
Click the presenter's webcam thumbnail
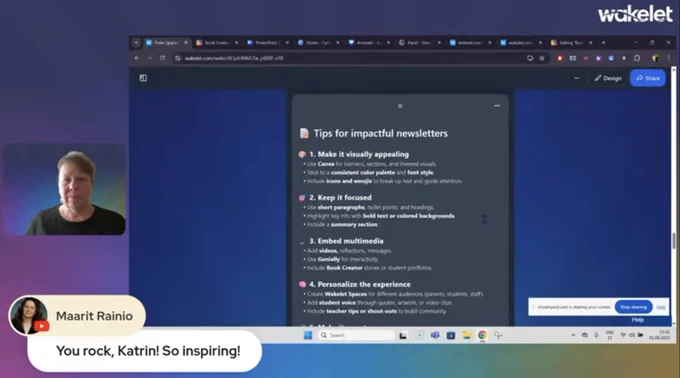[64, 189]
